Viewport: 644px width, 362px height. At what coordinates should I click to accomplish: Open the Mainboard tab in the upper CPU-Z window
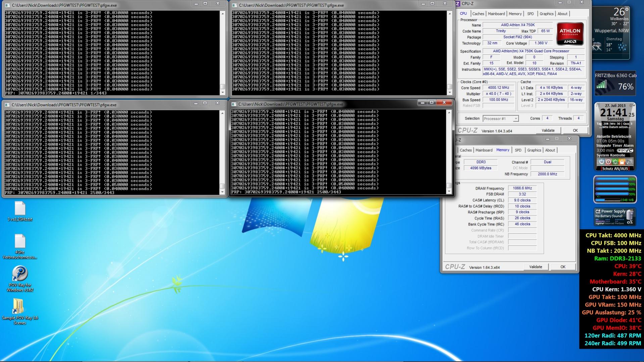tap(496, 14)
